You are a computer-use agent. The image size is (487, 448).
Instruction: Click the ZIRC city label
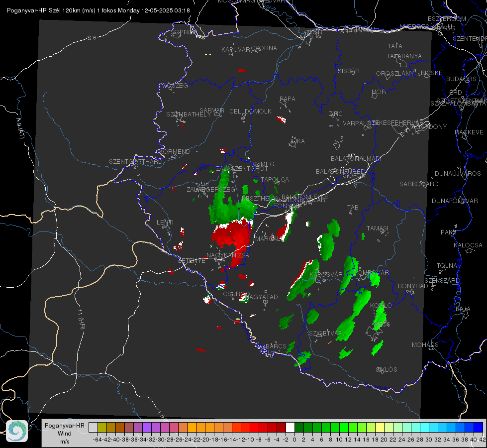pyautogui.click(x=336, y=114)
